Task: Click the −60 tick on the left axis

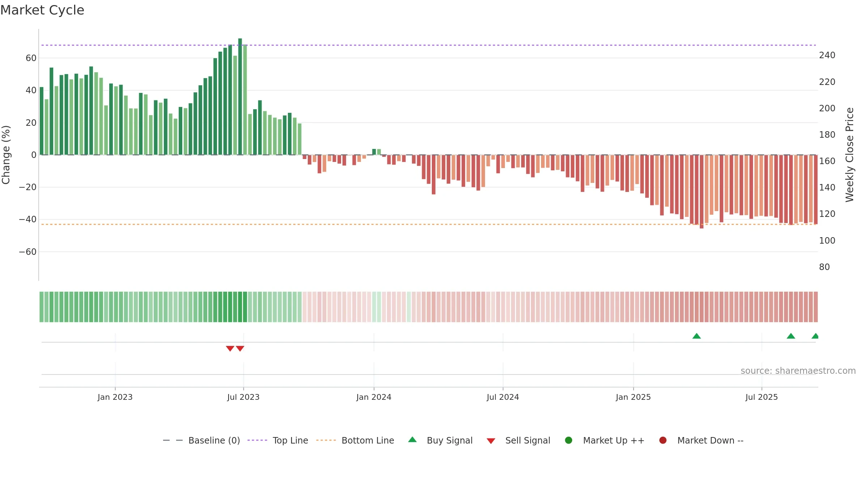Action: [28, 252]
